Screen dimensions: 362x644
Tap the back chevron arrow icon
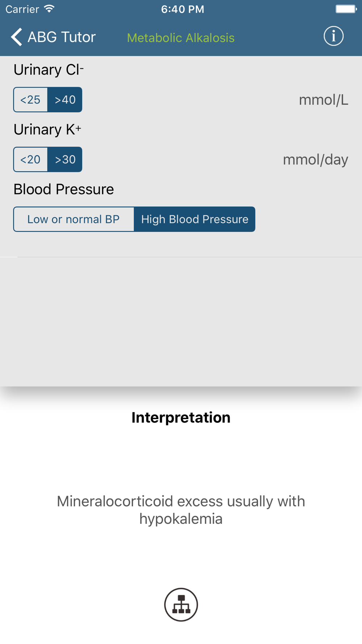click(17, 37)
